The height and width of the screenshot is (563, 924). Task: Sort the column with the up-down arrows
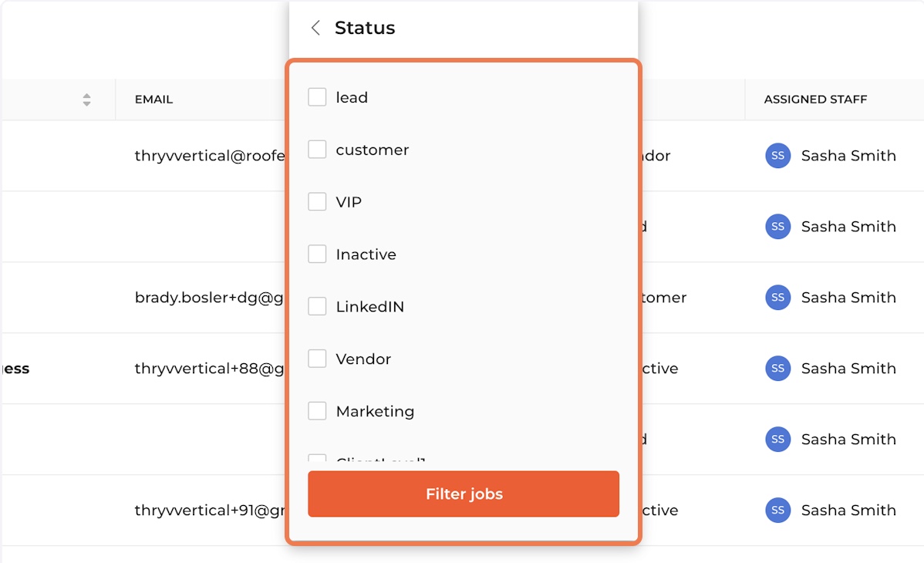(86, 99)
